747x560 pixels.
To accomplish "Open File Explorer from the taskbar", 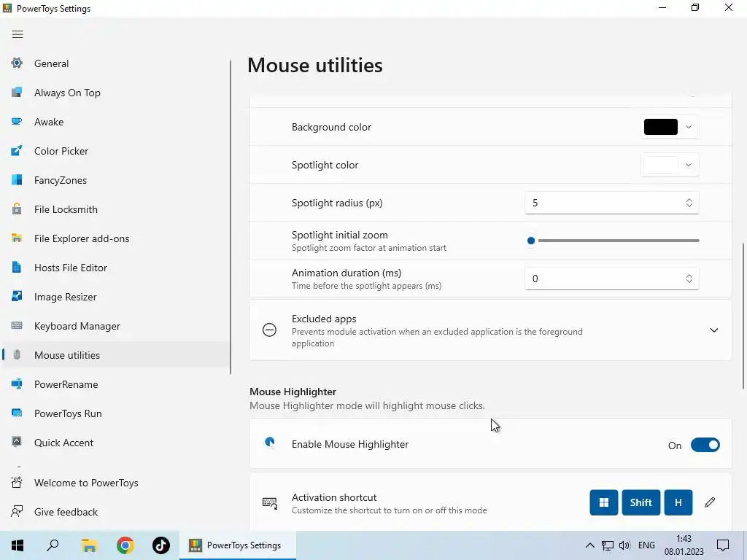I will [x=89, y=545].
